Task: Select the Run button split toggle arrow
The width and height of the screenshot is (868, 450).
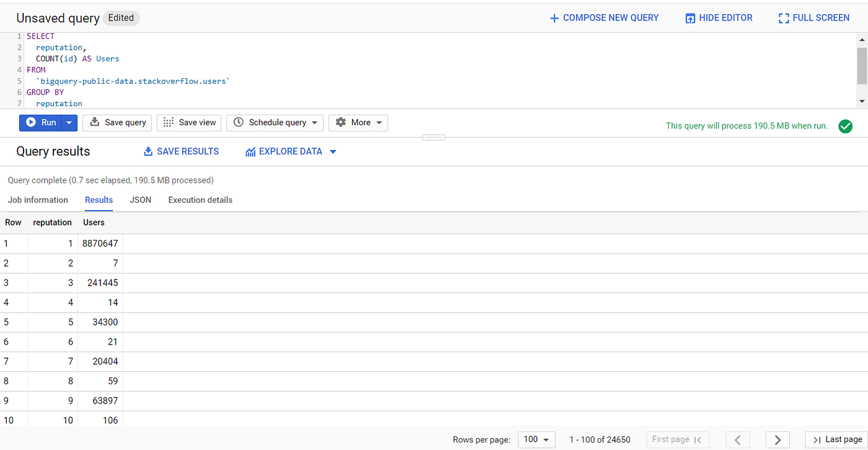Action: pyautogui.click(x=69, y=123)
